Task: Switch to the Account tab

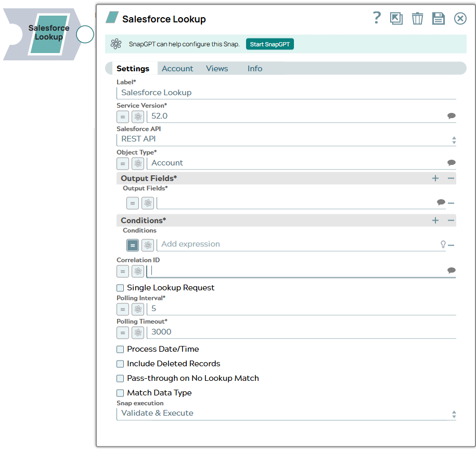Action: [177, 69]
